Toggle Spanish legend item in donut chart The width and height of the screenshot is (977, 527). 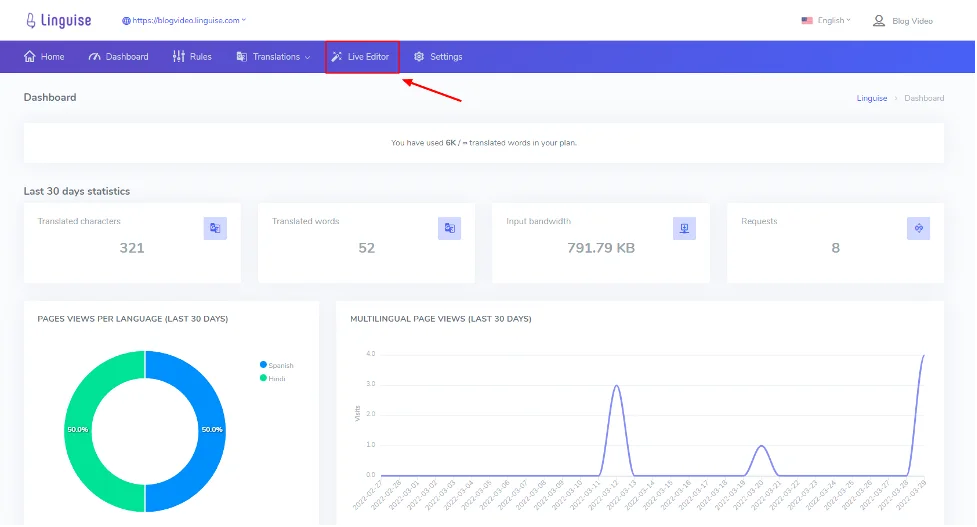click(x=277, y=365)
